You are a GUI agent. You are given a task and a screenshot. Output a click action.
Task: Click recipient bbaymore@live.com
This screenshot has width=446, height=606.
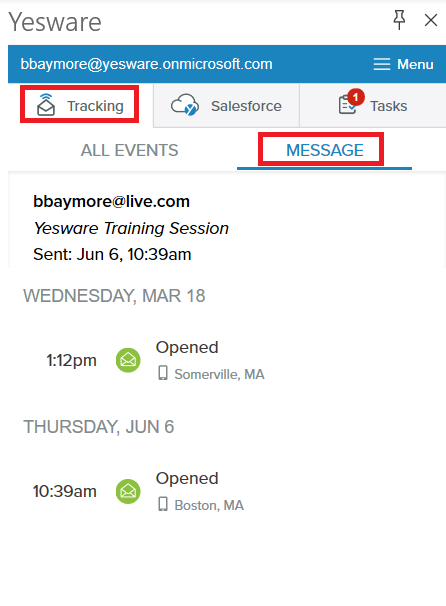[111, 201]
